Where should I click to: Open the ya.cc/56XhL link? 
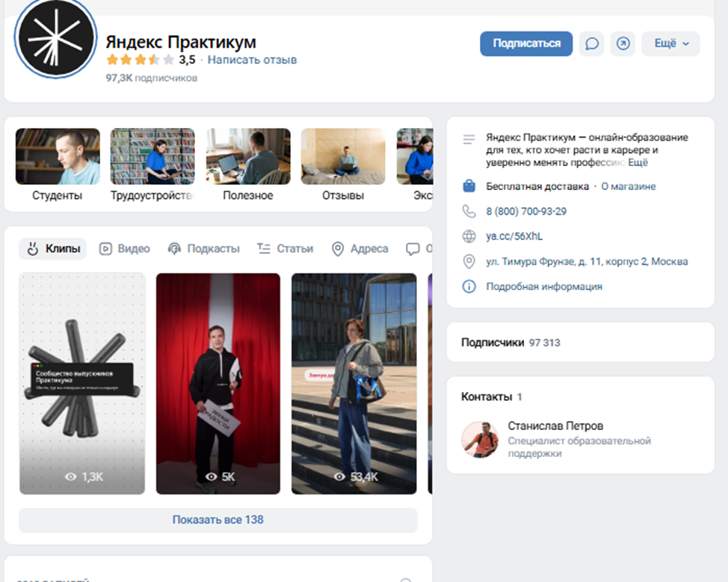(514, 236)
